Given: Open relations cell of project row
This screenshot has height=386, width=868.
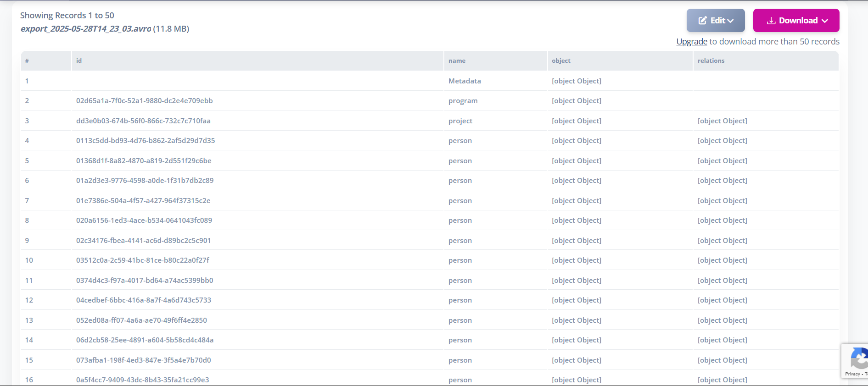Looking at the screenshot, I should 722,121.
